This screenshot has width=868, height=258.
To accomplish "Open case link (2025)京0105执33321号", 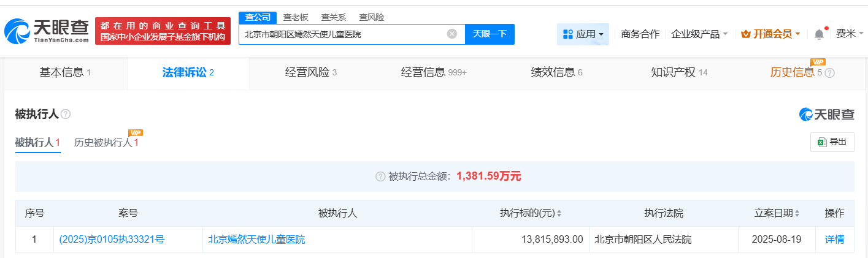I will pos(112,240).
